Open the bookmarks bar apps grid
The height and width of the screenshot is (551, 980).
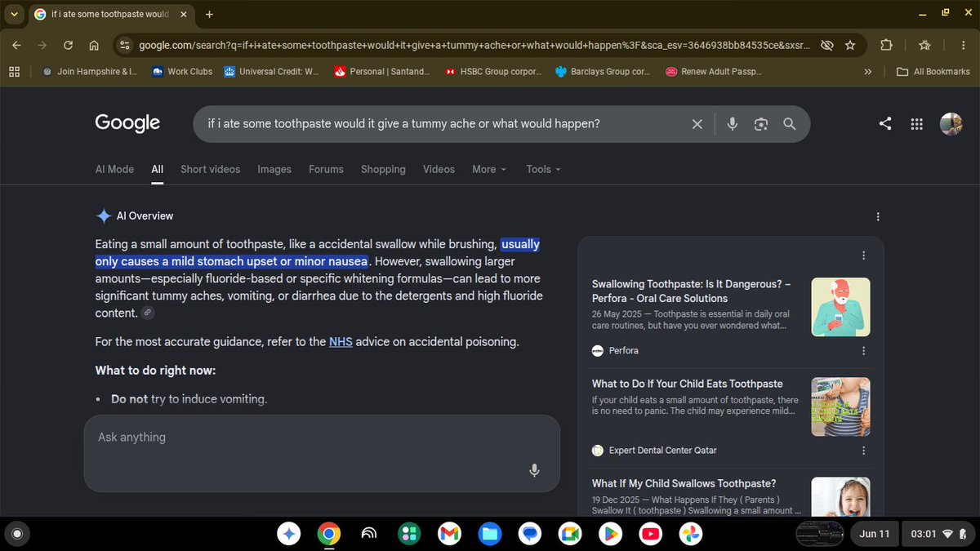point(14,72)
